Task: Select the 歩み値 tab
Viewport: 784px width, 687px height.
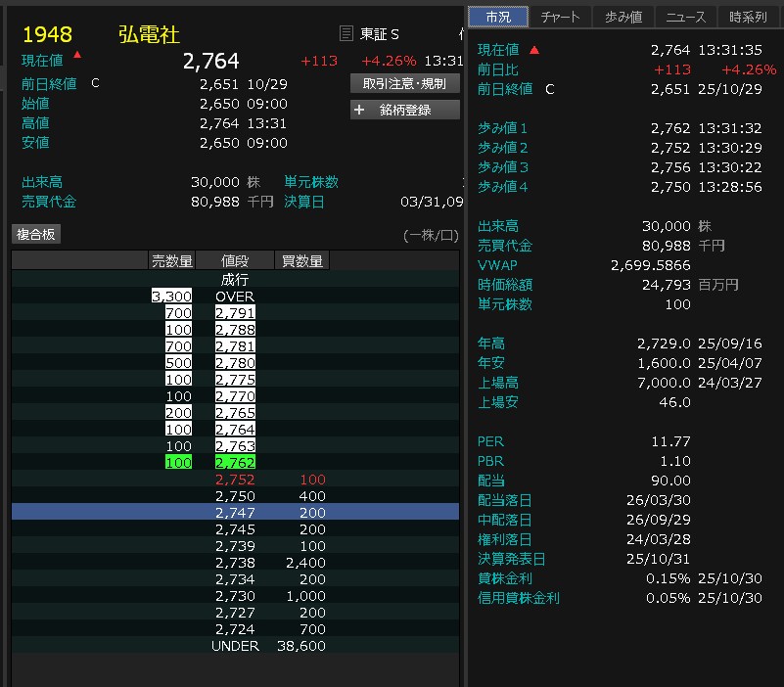Action: (x=623, y=17)
